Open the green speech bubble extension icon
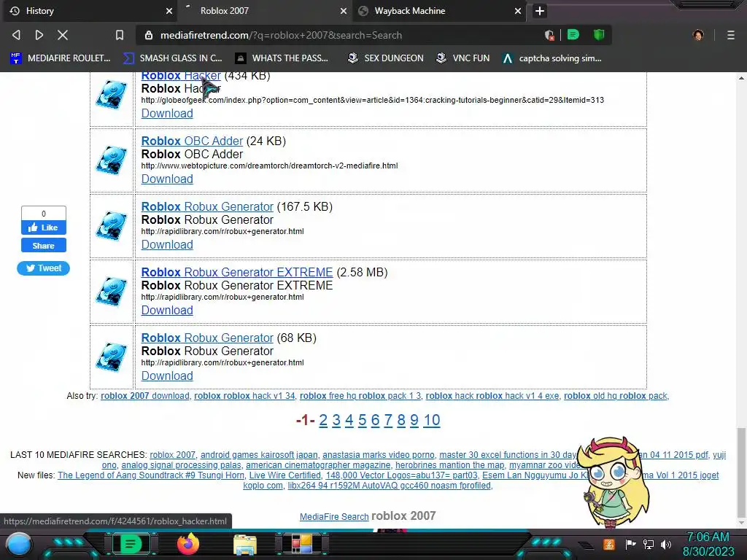This screenshot has width=747, height=560. pyautogui.click(x=573, y=35)
